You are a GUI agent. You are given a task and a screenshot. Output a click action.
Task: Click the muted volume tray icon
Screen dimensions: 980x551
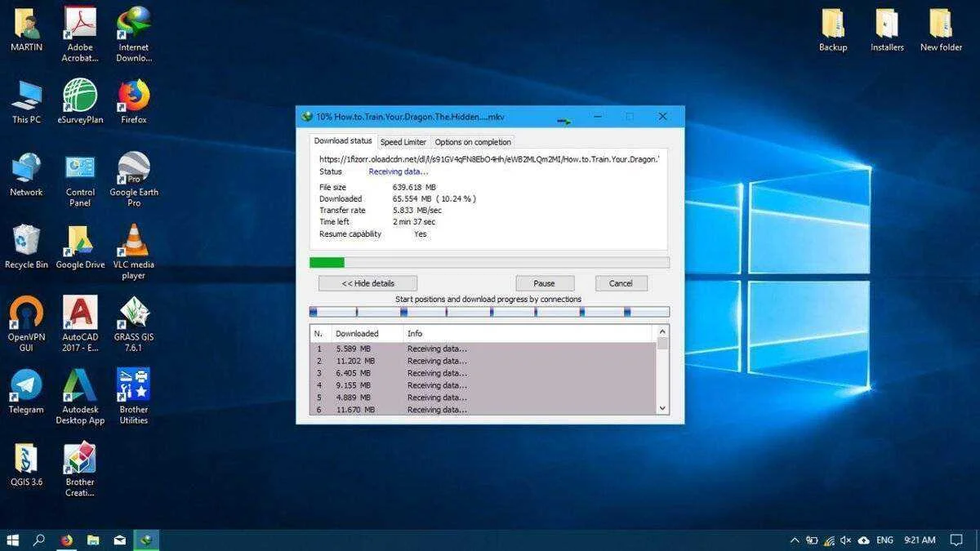[846, 540]
